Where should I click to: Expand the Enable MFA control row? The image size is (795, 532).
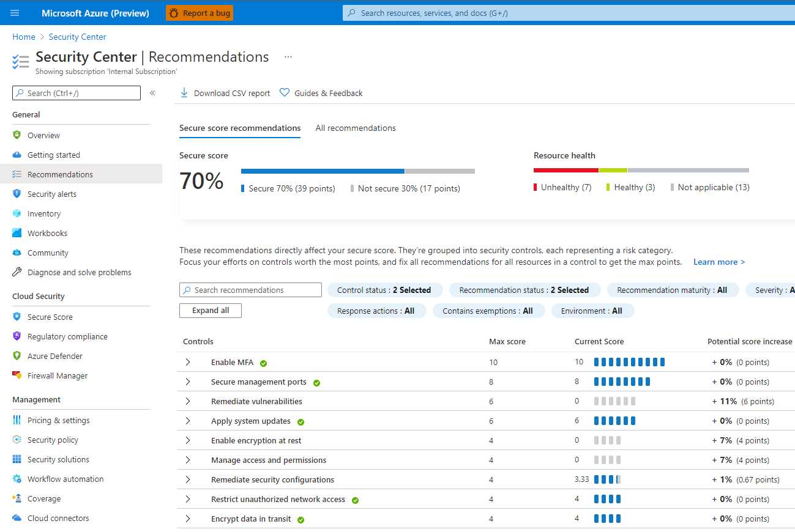pyautogui.click(x=188, y=362)
